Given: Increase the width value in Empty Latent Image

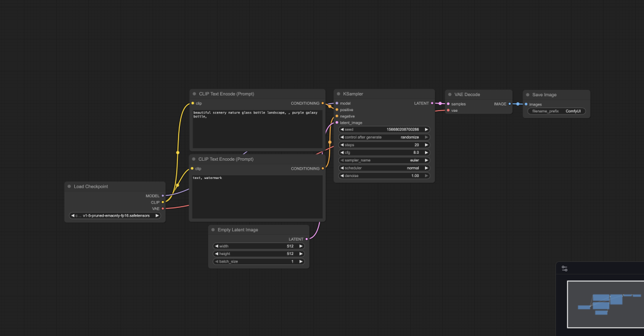Looking at the screenshot, I should click(x=301, y=246).
